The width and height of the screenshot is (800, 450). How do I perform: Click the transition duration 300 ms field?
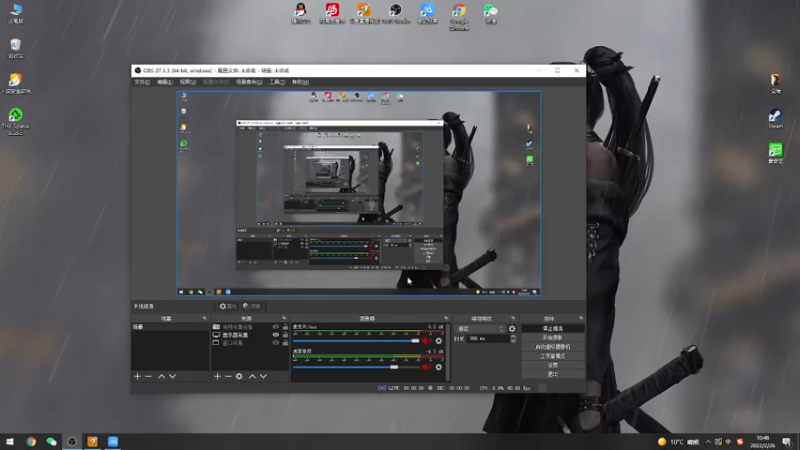tap(488, 339)
